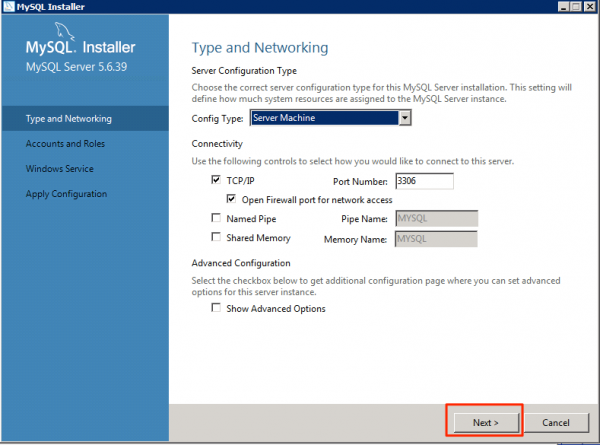Click the 'MySQL Server 5.6.39' version text
Image resolution: width=600 pixels, height=445 pixels.
tap(76, 67)
